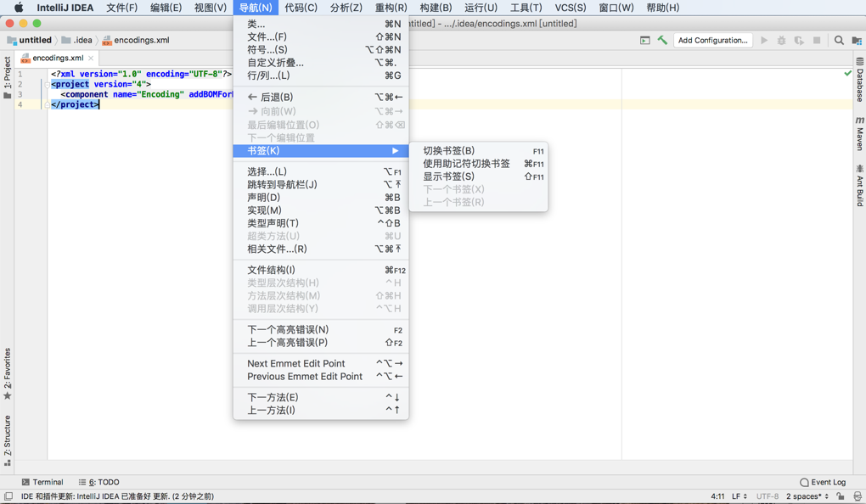
Task: Click the read-only lock icon in status bar
Action: pyautogui.click(x=840, y=496)
